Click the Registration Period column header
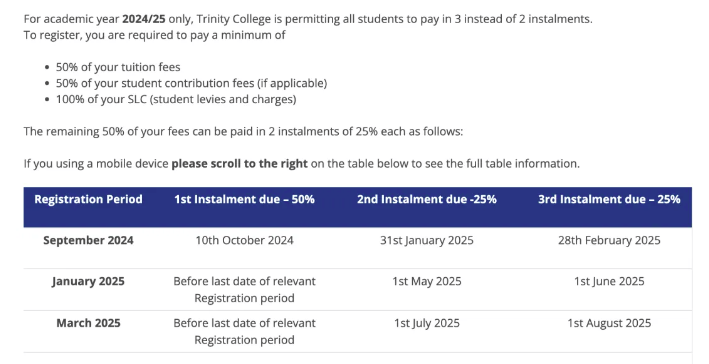 [x=88, y=199]
